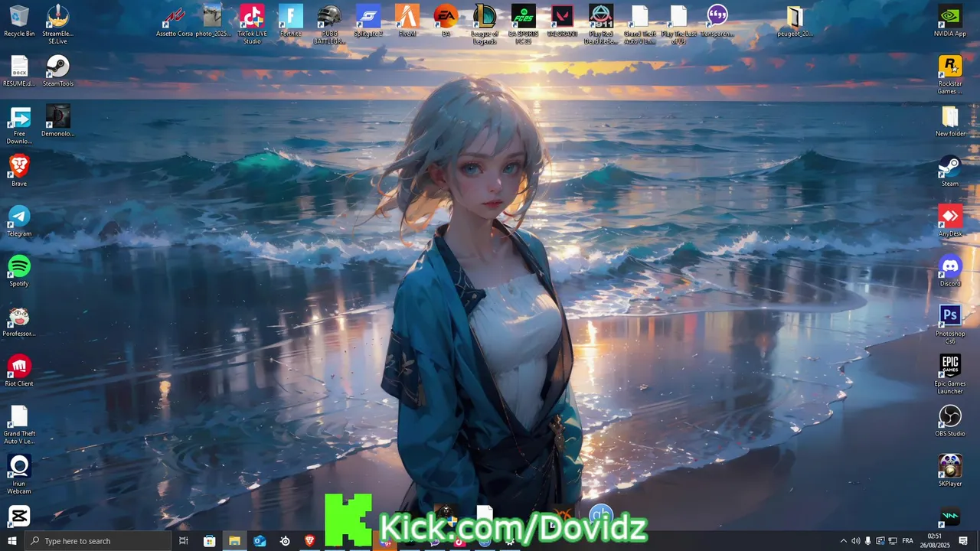Open Porofessor desktop shortcut
The height and width of the screenshot is (551, 980).
(x=19, y=321)
